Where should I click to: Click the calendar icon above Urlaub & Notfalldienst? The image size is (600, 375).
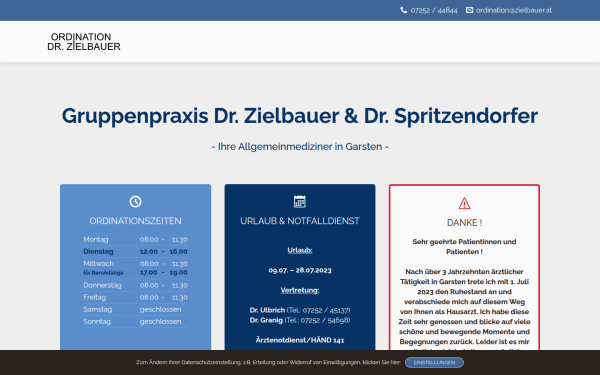pos(300,202)
